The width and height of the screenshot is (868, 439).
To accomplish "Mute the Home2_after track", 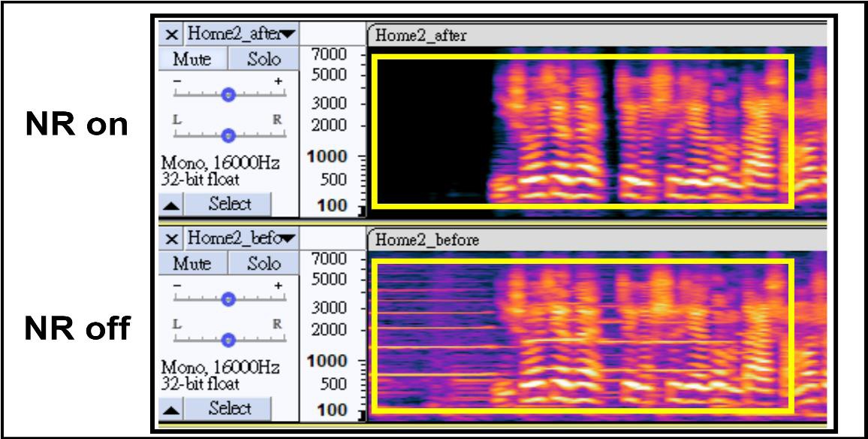I will (x=192, y=59).
